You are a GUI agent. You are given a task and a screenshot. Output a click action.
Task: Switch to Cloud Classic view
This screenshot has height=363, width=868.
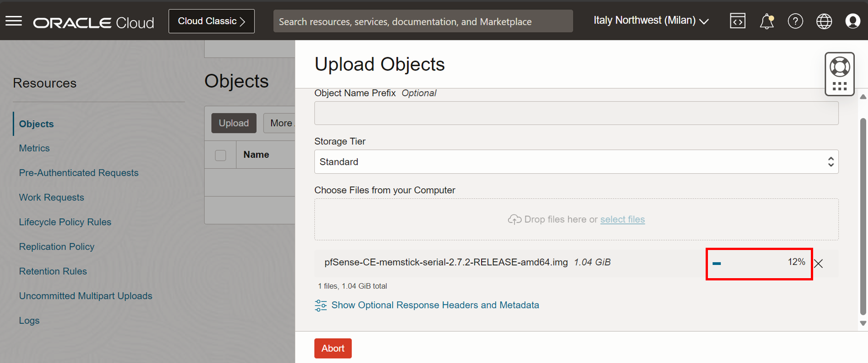click(x=211, y=21)
